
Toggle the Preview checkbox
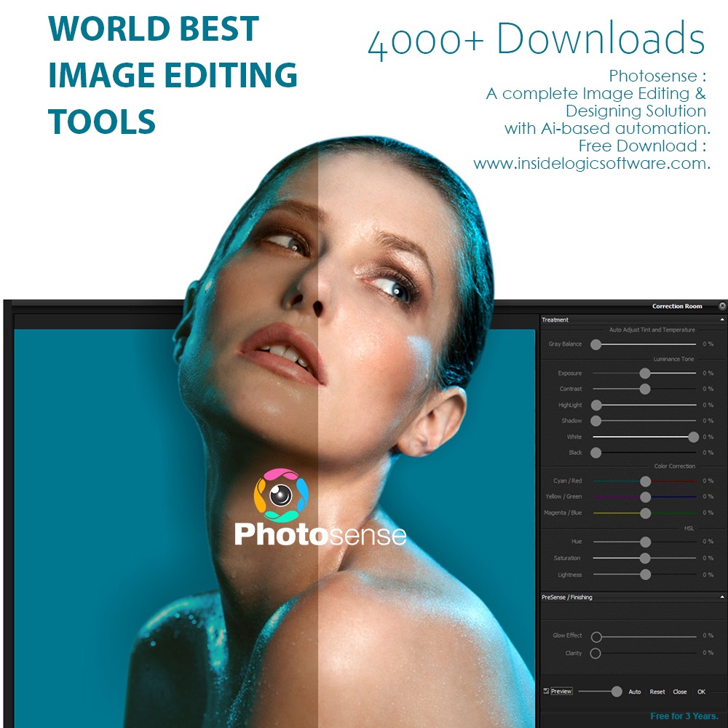coord(547,691)
